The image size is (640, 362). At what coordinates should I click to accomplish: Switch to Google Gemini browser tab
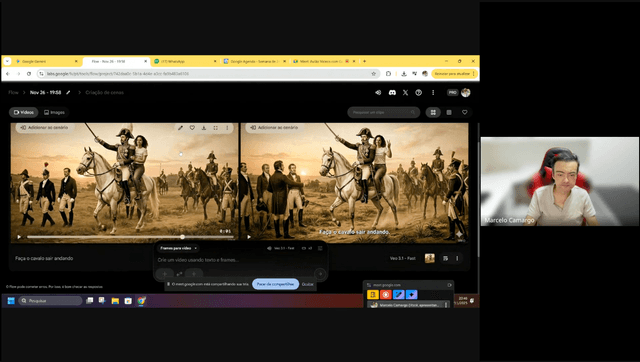(46, 61)
